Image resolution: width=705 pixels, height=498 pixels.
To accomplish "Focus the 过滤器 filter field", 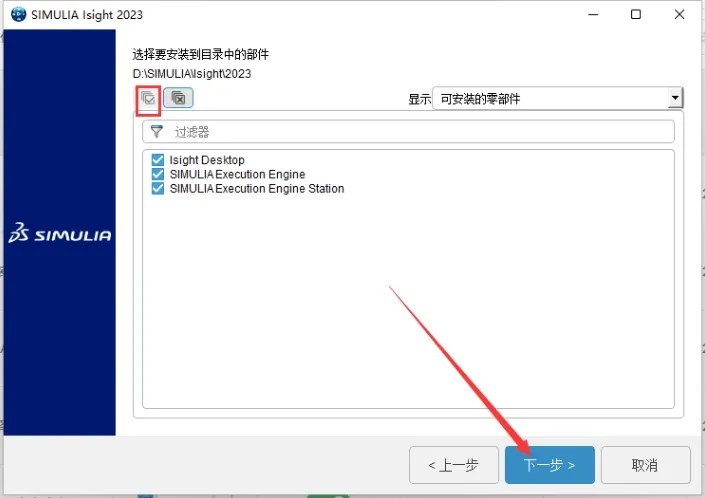I will tap(408, 132).
